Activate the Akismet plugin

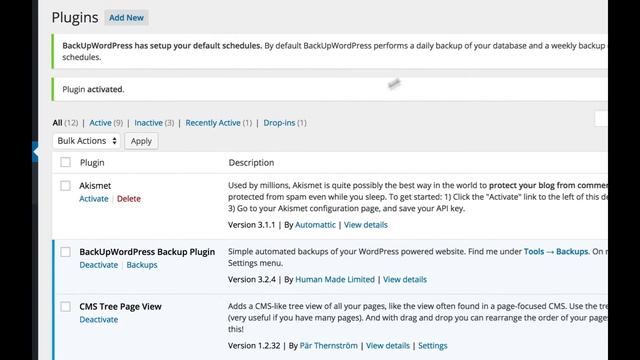pyautogui.click(x=94, y=199)
